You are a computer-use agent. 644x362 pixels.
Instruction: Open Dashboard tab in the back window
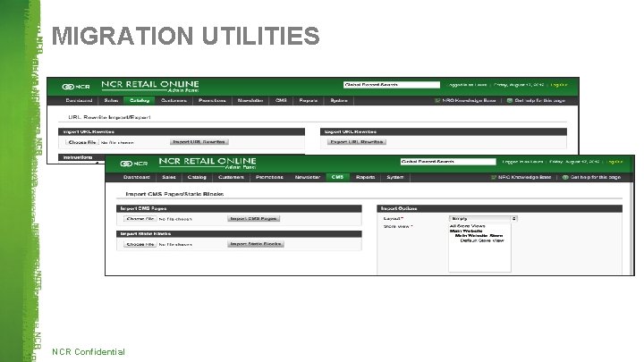click(x=79, y=100)
